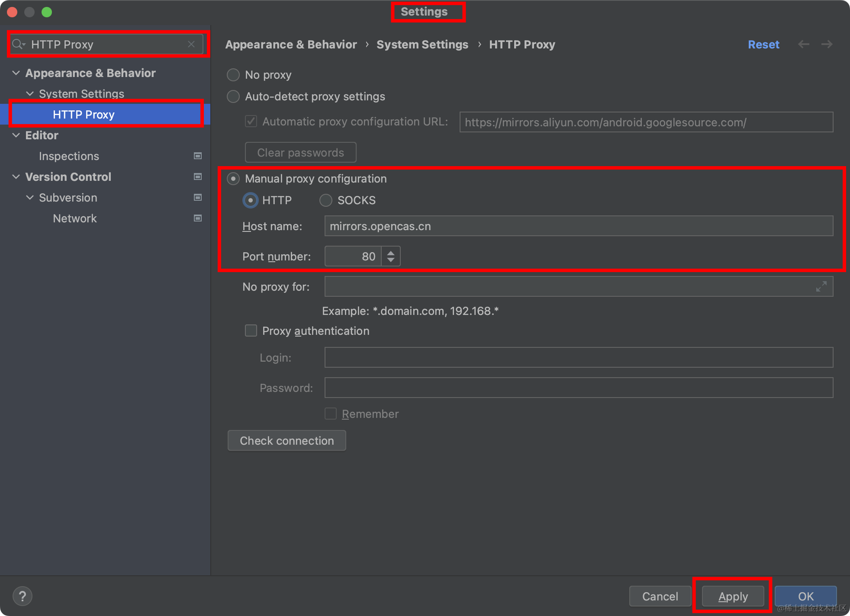Enable Proxy authentication checkbox
Viewport: 850px width, 616px height.
coord(251,330)
